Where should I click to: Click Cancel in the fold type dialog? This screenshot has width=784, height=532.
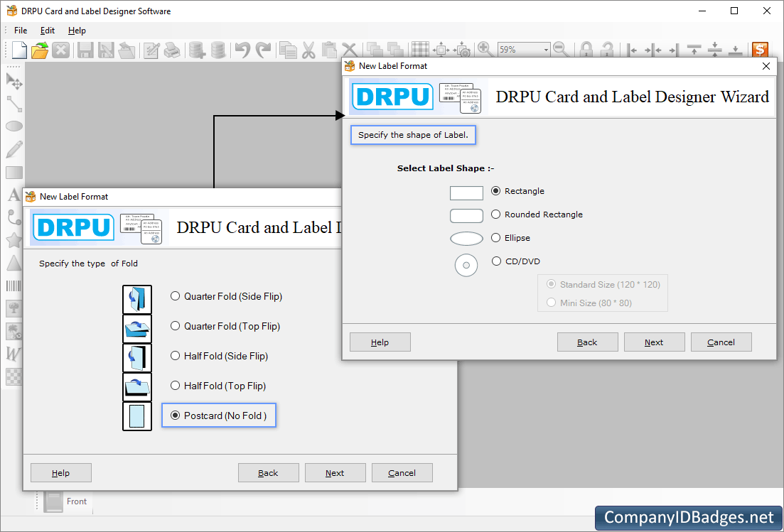(x=402, y=473)
